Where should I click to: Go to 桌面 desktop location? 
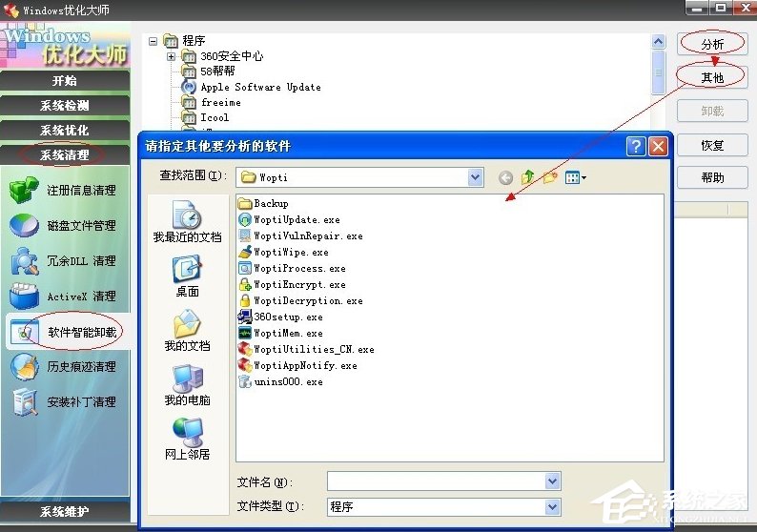(187, 276)
